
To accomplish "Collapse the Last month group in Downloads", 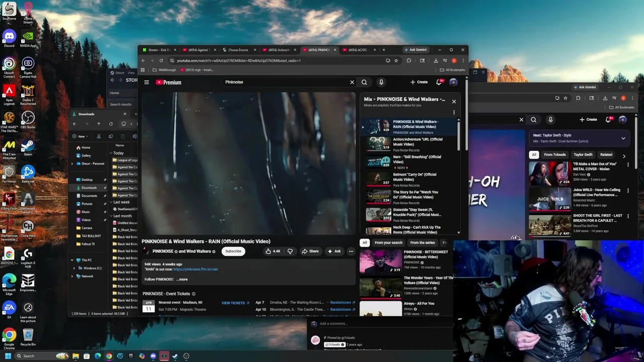I will (111, 216).
